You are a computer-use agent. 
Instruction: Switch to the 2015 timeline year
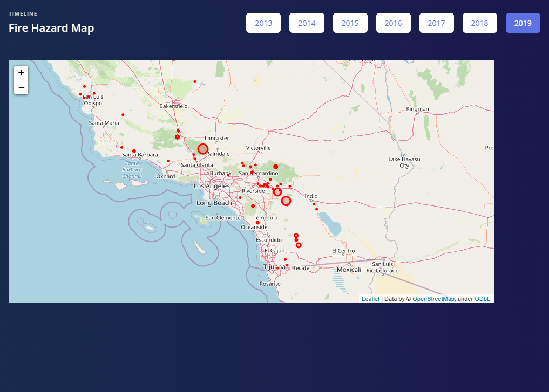click(x=350, y=23)
